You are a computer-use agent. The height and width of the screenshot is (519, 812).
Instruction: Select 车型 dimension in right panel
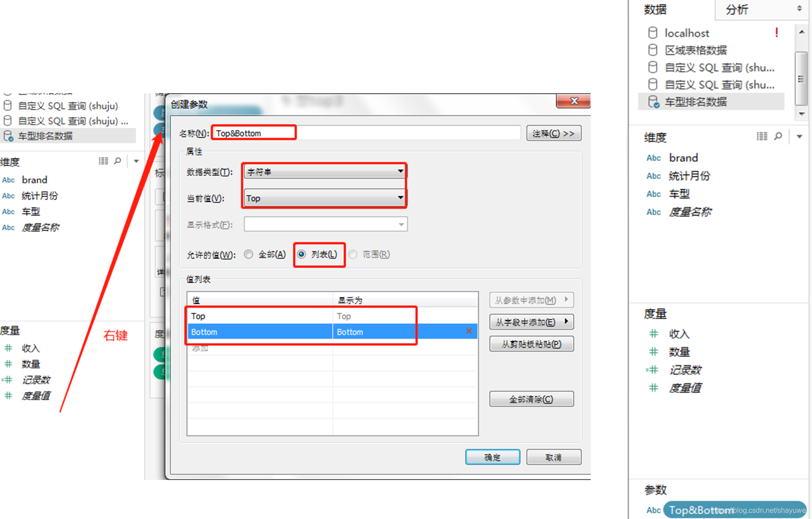pyautogui.click(x=679, y=194)
